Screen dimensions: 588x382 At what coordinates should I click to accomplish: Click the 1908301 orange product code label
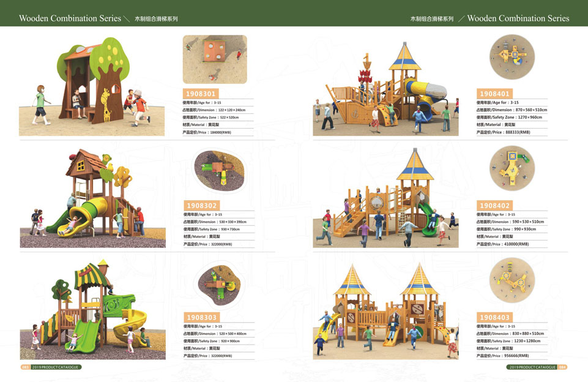click(x=201, y=94)
